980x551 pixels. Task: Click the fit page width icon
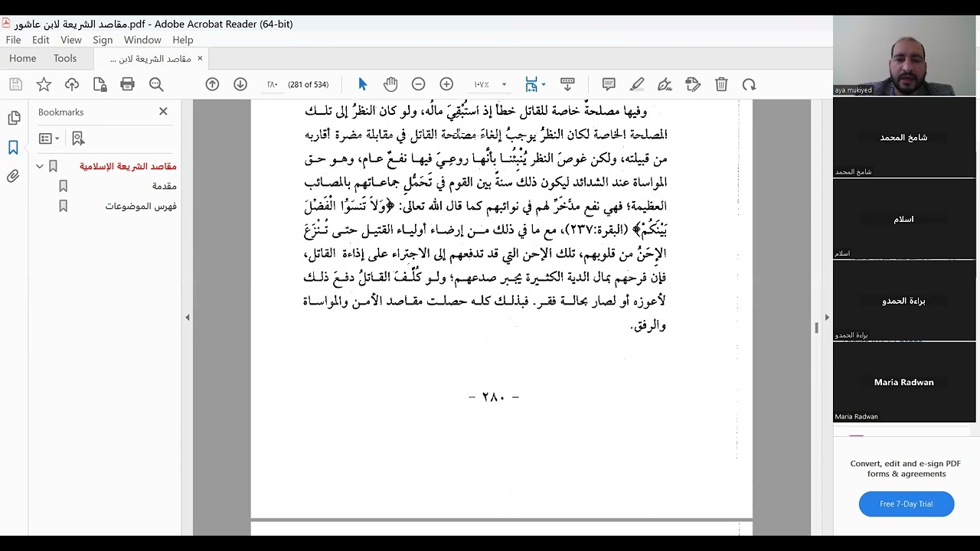[x=531, y=84]
